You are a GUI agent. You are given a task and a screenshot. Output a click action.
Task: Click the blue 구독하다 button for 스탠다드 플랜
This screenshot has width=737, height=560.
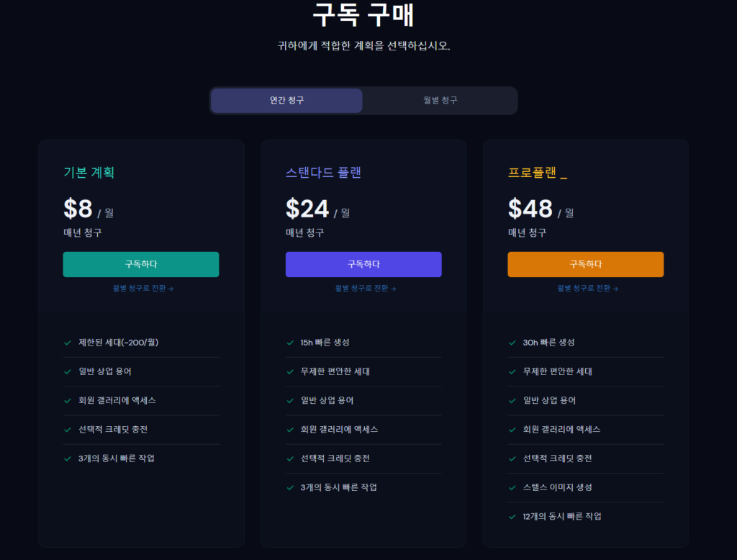[363, 264]
